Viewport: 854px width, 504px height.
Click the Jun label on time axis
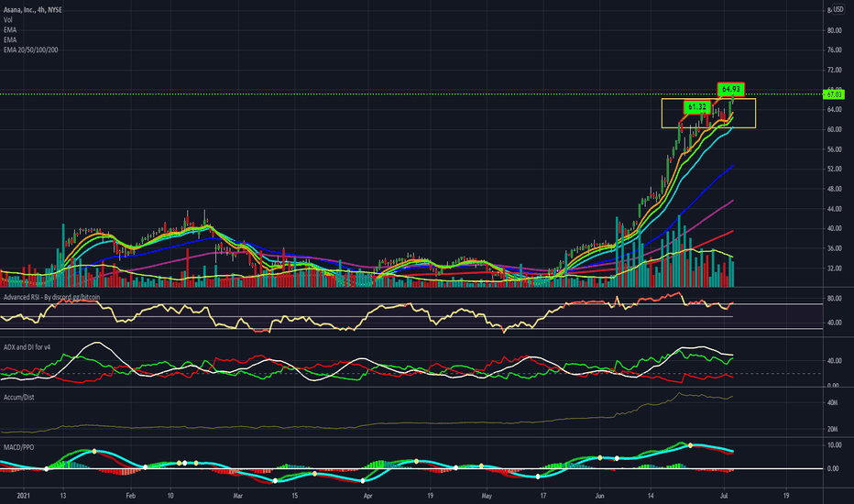coord(599,496)
